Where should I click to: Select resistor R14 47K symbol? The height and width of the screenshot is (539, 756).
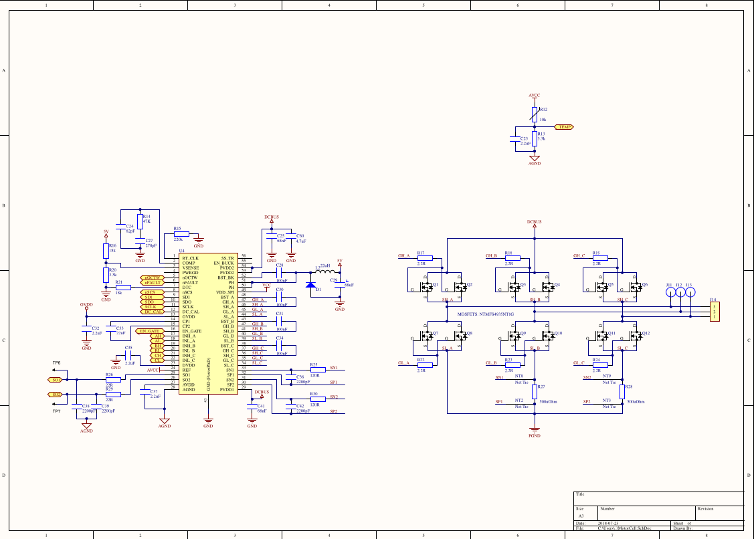[140, 222]
